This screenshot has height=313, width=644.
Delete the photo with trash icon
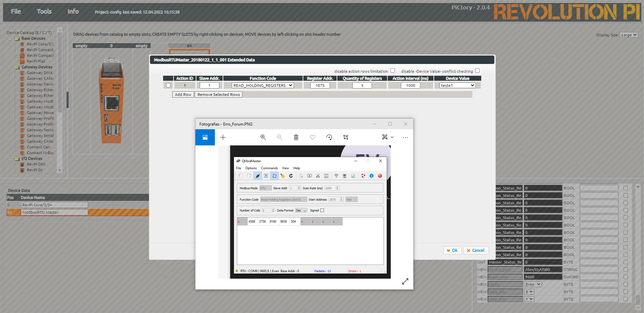(x=296, y=137)
